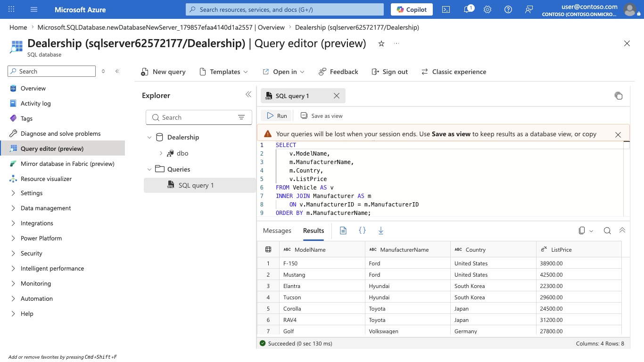Open the Open in dropdown

(x=284, y=72)
